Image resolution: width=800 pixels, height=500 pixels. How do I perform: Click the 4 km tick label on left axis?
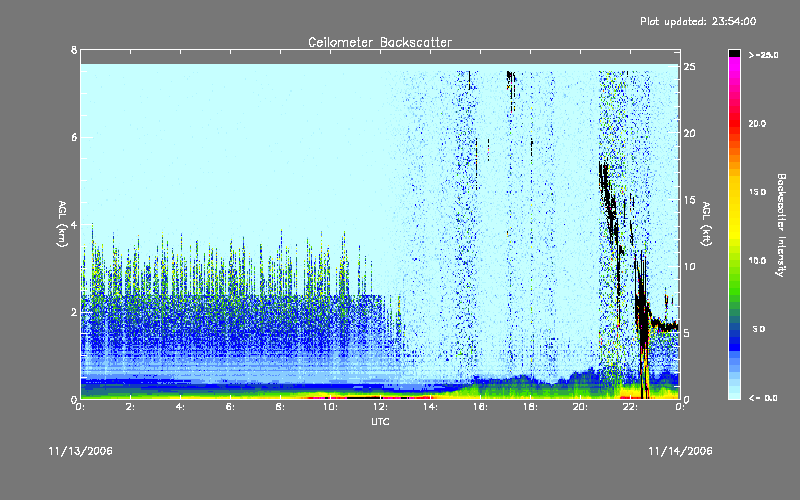(x=74, y=225)
